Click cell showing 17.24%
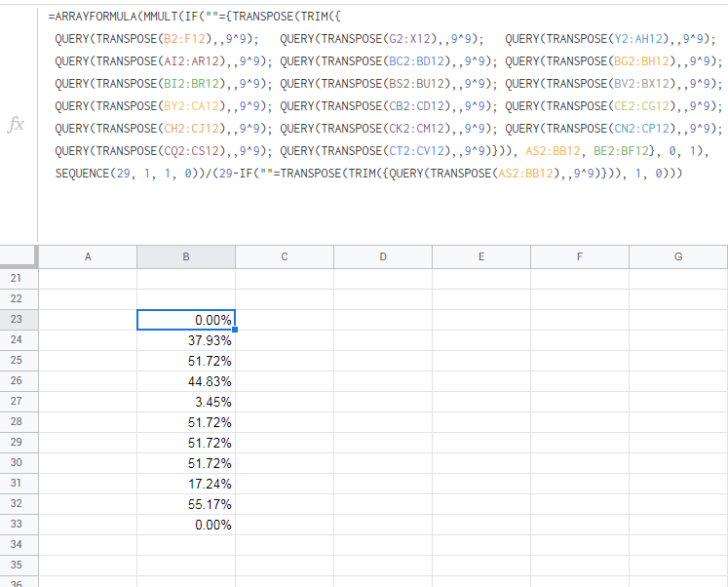The image size is (728, 587). coord(186,483)
